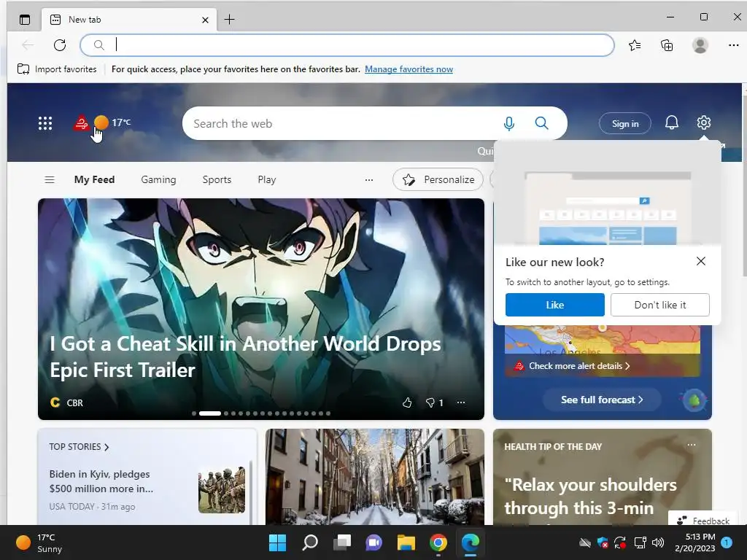Launch Google Chrome from taskbar
The width and height of the screenshot is (747, 560).
(x=438, y=542)
